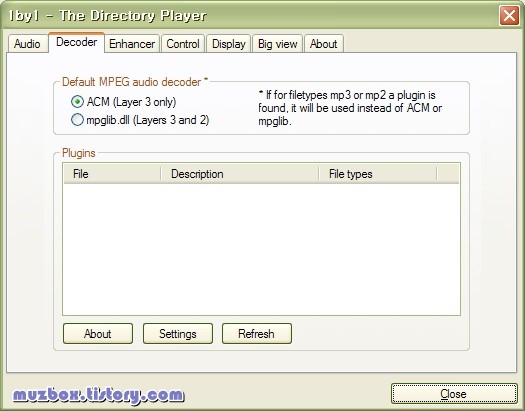
Task: Refresh the plugins list
Action: 257,334
